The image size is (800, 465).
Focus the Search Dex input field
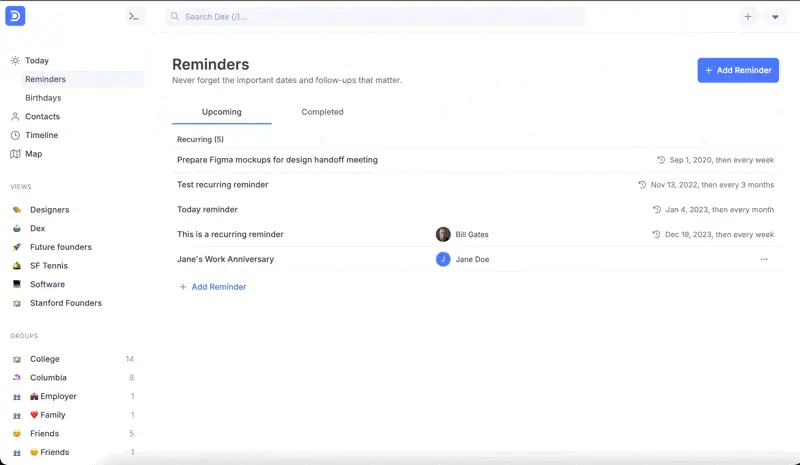point(375,16)
